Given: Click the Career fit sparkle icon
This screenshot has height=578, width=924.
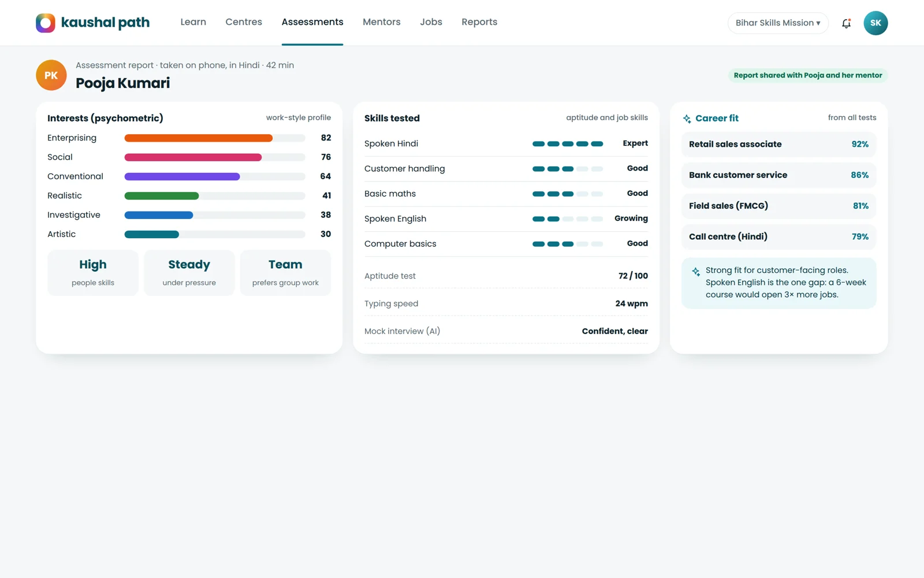Looking at the screenshot, I should coord(687,118).
